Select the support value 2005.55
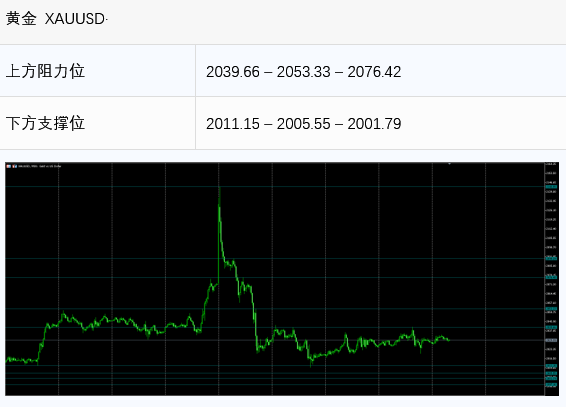 coord(304,124)
